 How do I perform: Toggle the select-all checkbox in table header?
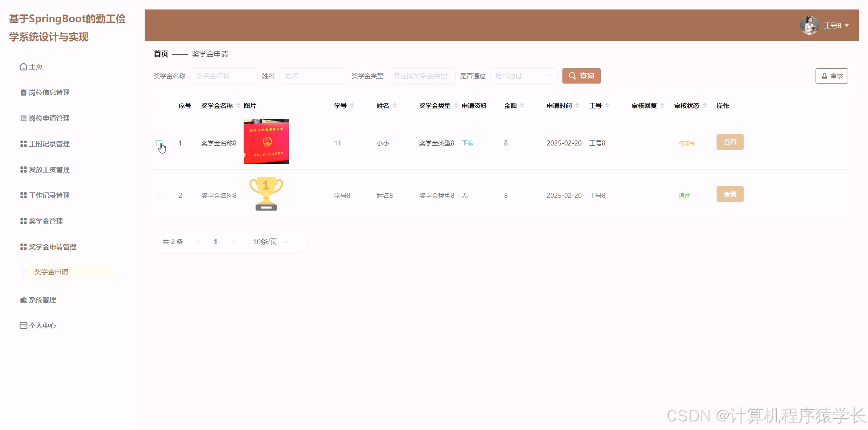pyautogui.click(x=159, y=106)
